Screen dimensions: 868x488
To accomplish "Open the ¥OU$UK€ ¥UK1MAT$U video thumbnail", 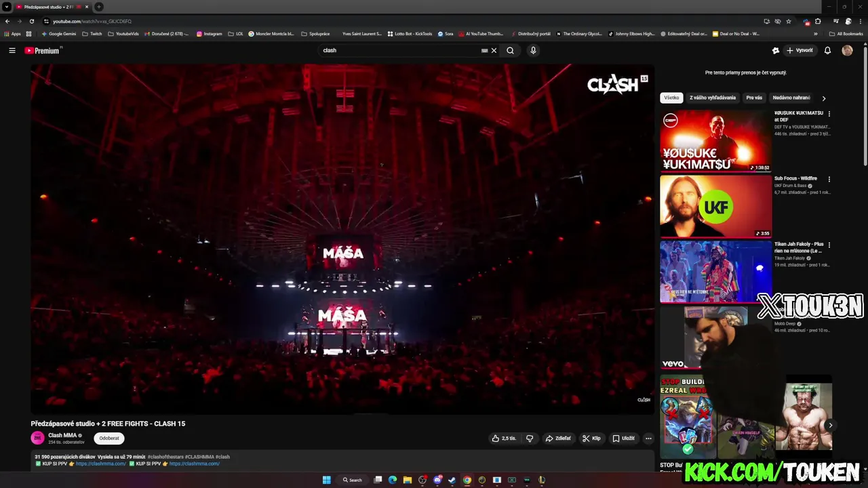I will point(715,140).
